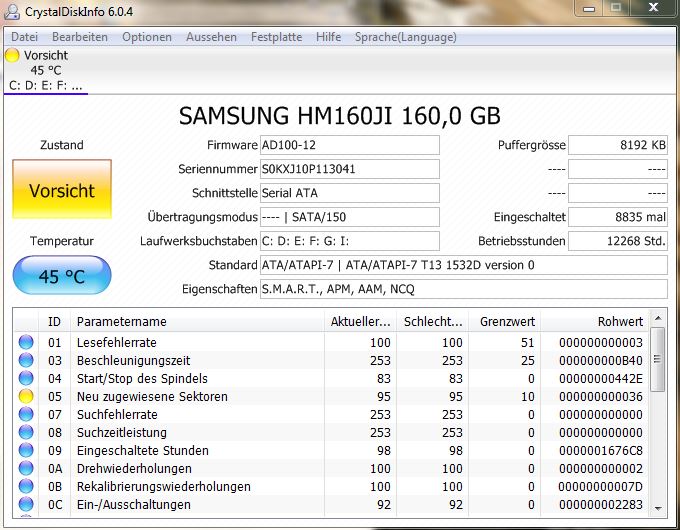Open the Datei menu

(x=24, y=37)
